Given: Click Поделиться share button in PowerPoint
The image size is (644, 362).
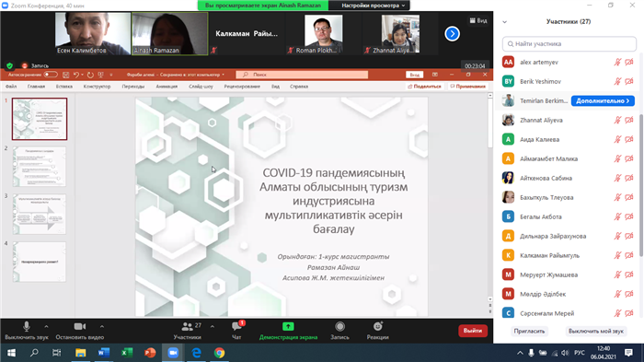Looking at the screenshot, I should [x=424, y=87].
